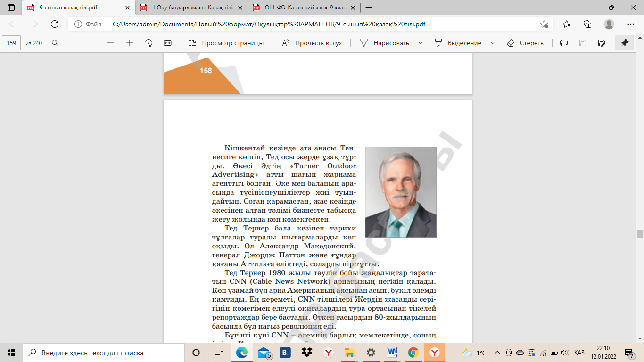
Task: Fit the PDF to width
Action: (167, 43)
